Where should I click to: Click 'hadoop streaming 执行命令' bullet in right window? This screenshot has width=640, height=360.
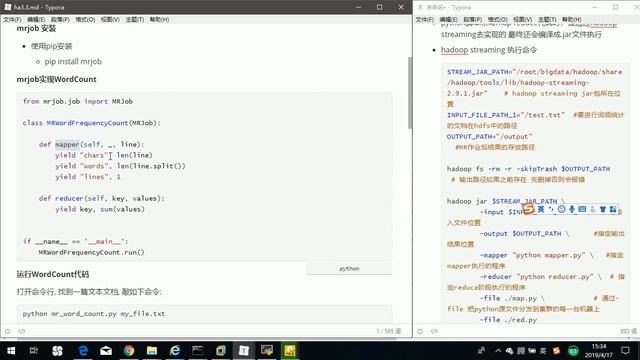489,50
